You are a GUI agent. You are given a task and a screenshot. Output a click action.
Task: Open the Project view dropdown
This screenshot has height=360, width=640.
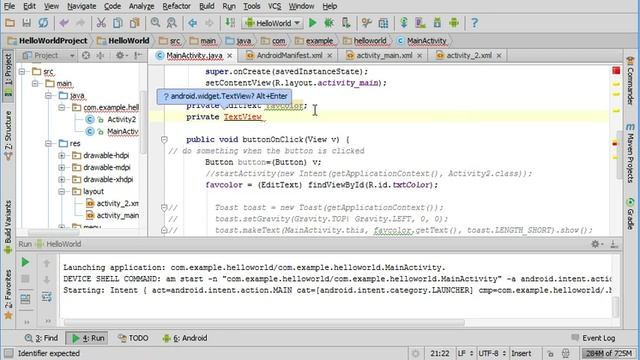tap(48, 55)
